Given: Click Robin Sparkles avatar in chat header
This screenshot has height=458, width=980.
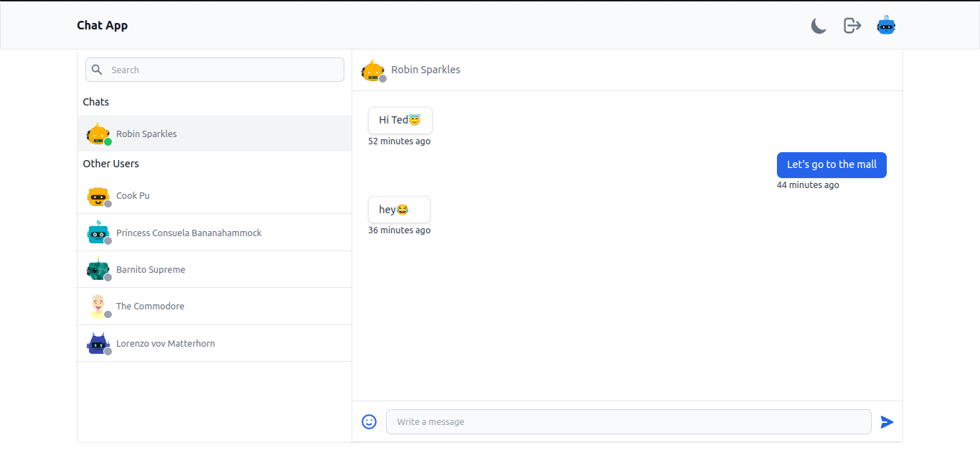Looking at the screenshot, I should pos(373,70).
